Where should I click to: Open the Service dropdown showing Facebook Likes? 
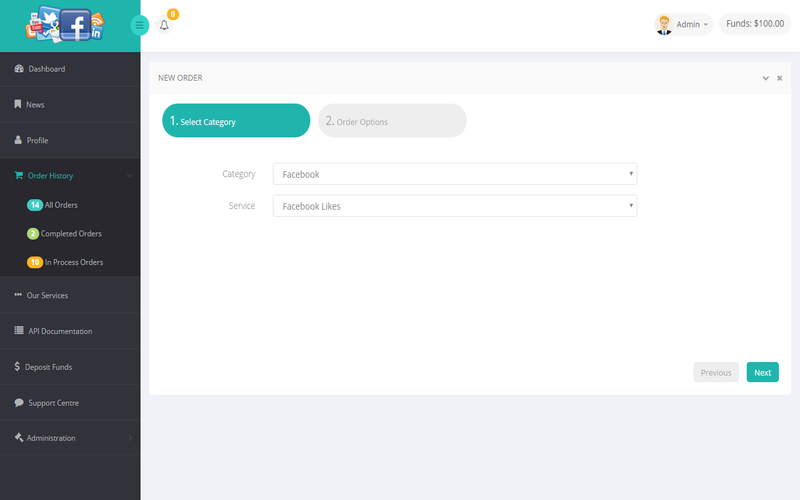[x=455, y=206]
